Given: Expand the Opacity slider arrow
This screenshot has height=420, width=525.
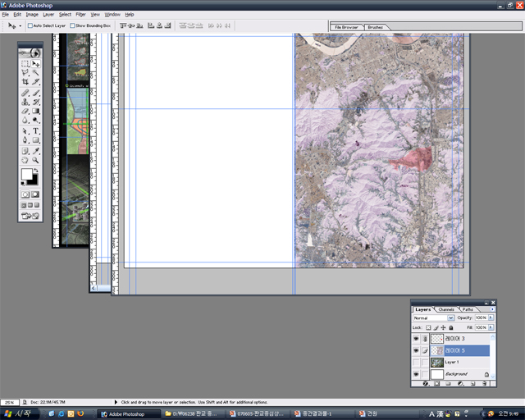Looking at the screenshot, I should [491, 317].
